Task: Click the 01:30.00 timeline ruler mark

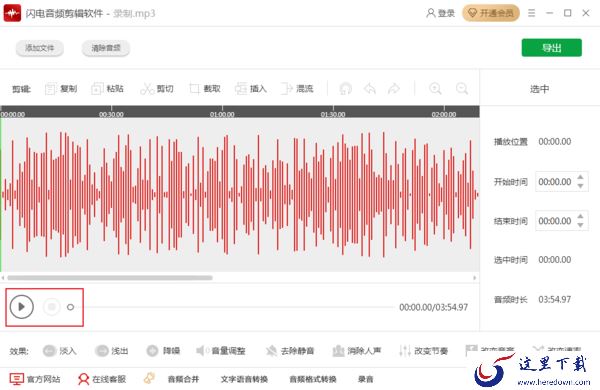Action: [333, 114]
